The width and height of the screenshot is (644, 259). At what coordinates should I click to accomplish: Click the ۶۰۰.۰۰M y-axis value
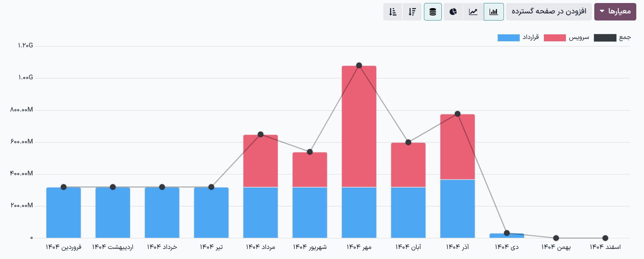tap(22, 141)
